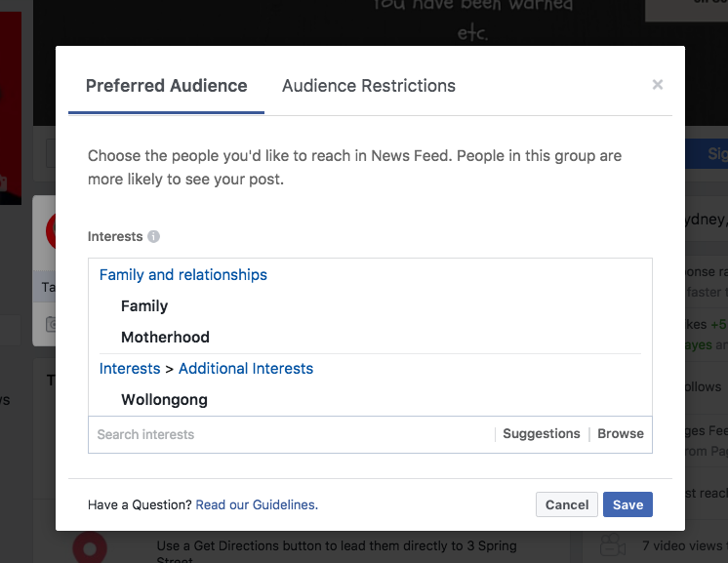Viewport: 728px width, 563px height.
Task: Browse all interests
Action: [621, 433]
